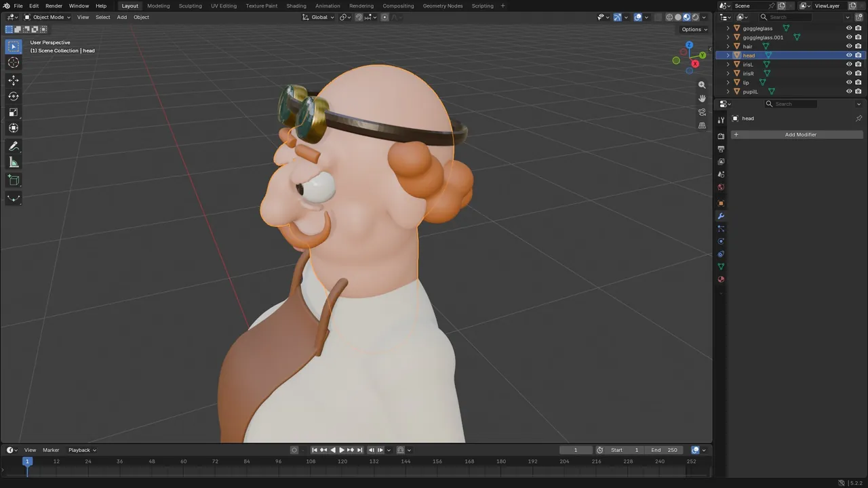Select the Add Cube tool

click(x=14, y=180)
